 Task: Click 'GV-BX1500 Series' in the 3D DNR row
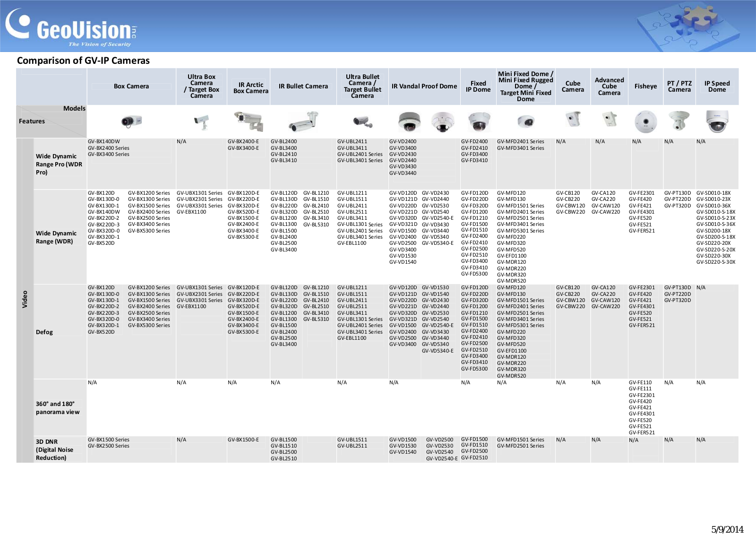click(x=109, y=440)
